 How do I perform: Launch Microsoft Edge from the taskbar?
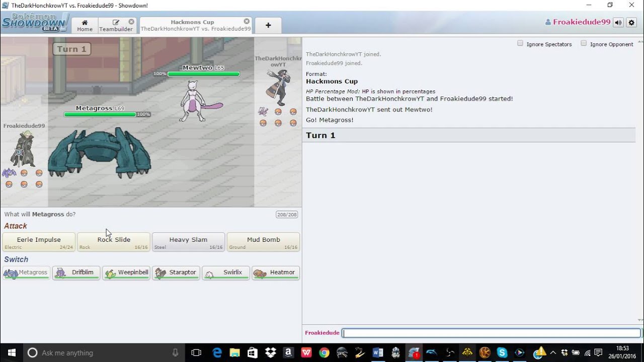coord(217,353)
